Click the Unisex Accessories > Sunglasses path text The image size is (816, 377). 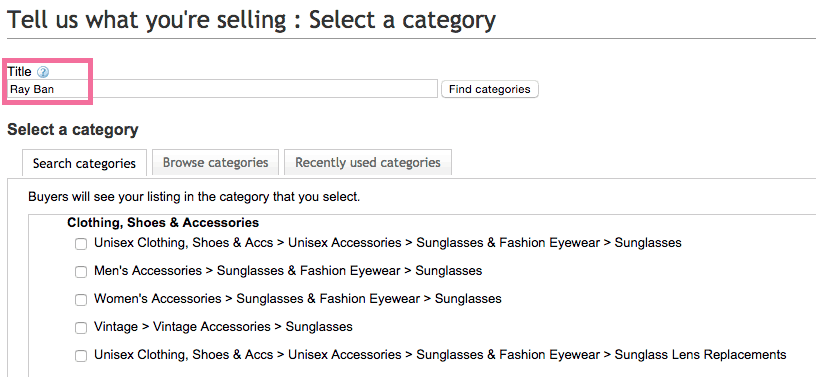pos(388,243)
